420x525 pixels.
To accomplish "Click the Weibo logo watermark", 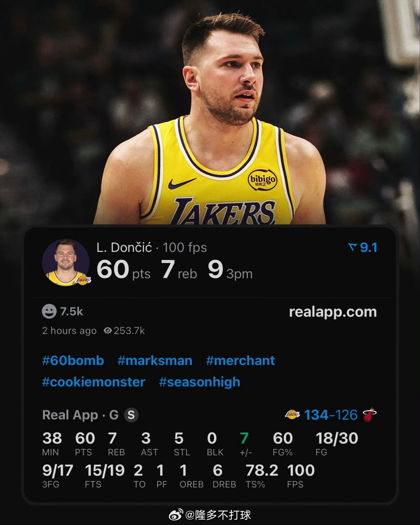I will tap(176, 515).
